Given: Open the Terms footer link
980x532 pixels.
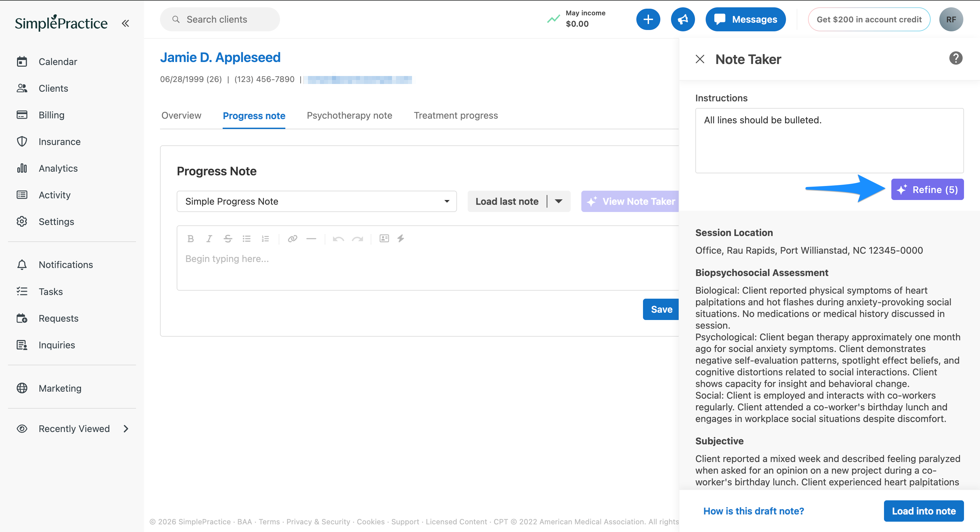Looking at the screenshot, I should tap(269, 522).
